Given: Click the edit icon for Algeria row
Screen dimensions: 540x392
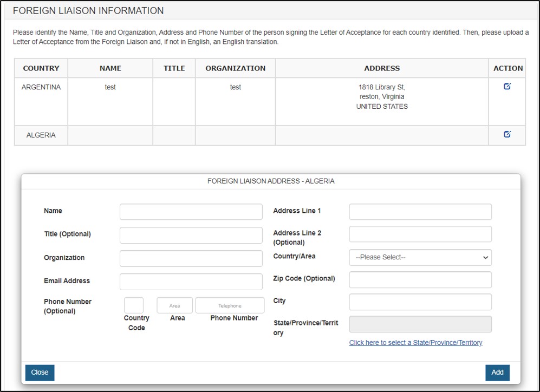Looking at the screenshot, I should 507,134.
